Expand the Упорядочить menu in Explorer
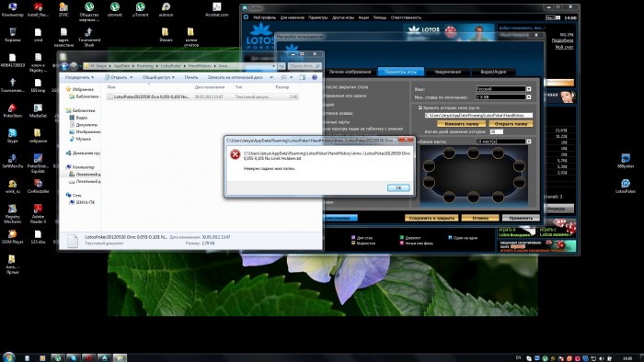 pos(79,77)
